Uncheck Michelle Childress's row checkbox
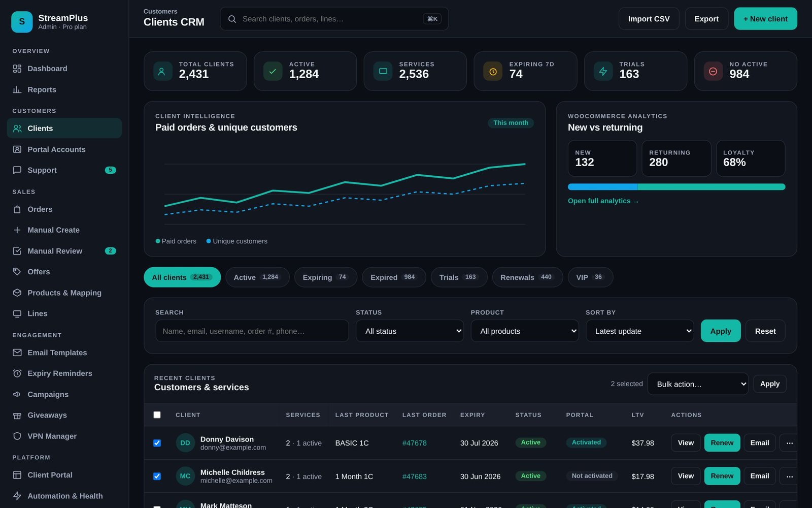This screenshot has width=812, height=508. (157, 476)
